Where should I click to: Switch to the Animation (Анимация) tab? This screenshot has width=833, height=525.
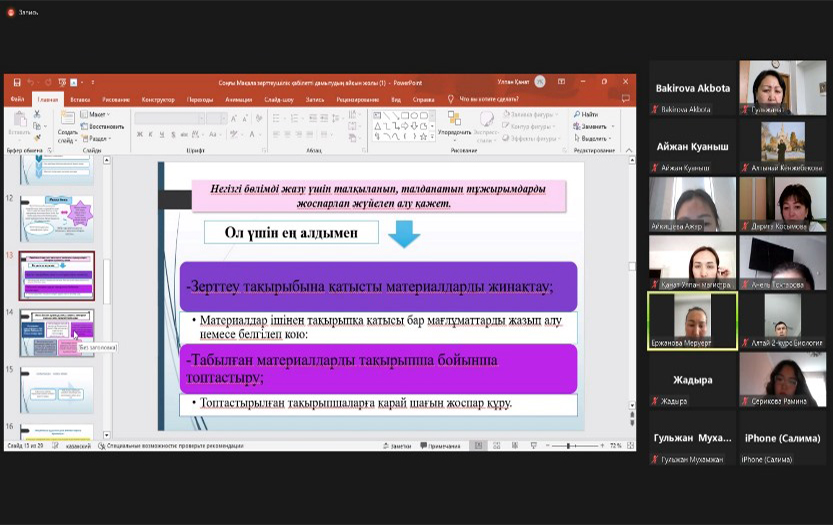click(239, 99)
